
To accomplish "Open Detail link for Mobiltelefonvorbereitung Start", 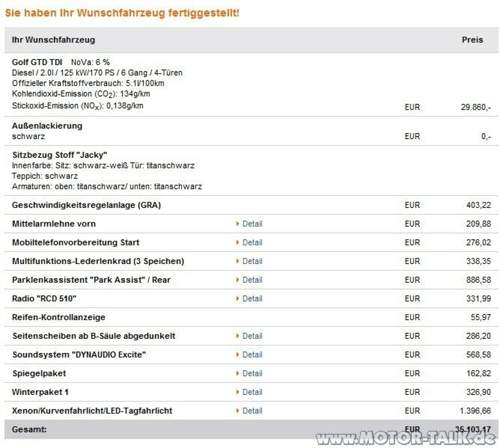I will pos(252,242).
